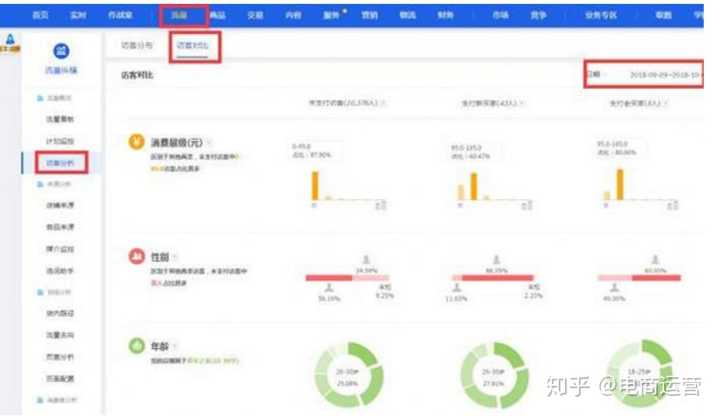720x416 pixels.
Task: Open 店铺来源 in the sidebar
Action: pyautogui.click(x=60, y=205)
